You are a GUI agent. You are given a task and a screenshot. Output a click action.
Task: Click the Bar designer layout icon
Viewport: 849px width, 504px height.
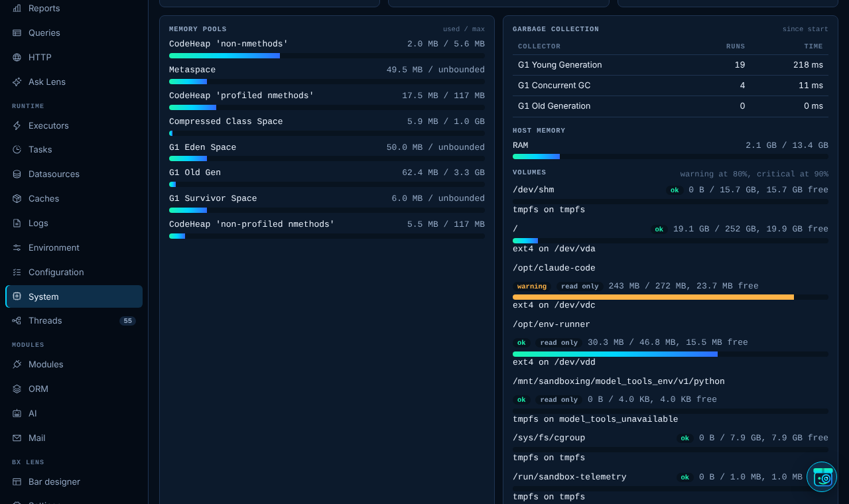(17, 481)
